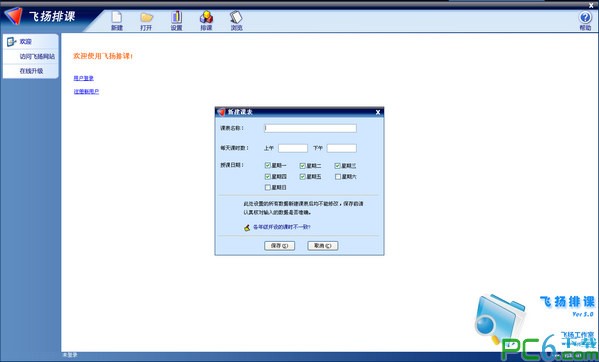Focus the 课表名称 text field
599x362 pixels.
[310, 128]
